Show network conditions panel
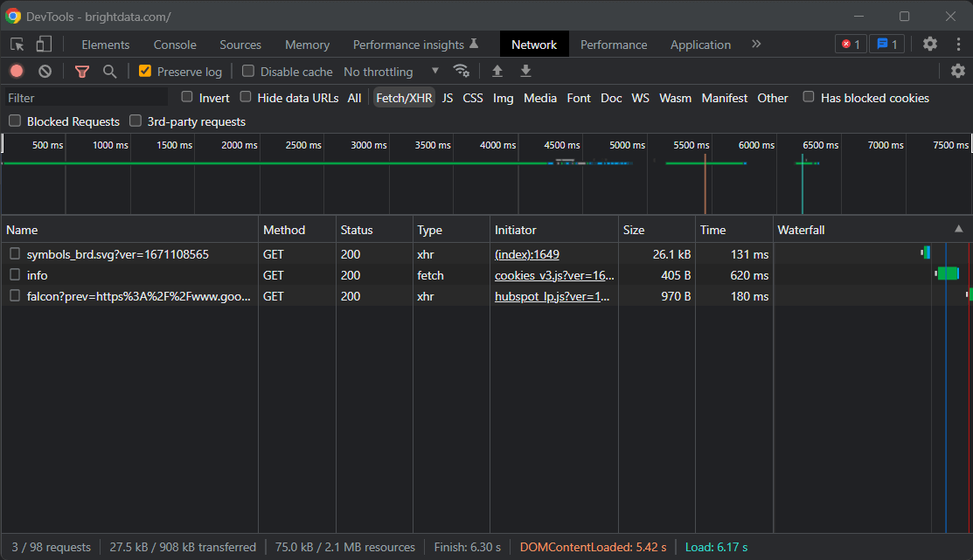The image size is (973, 560). 462,71
